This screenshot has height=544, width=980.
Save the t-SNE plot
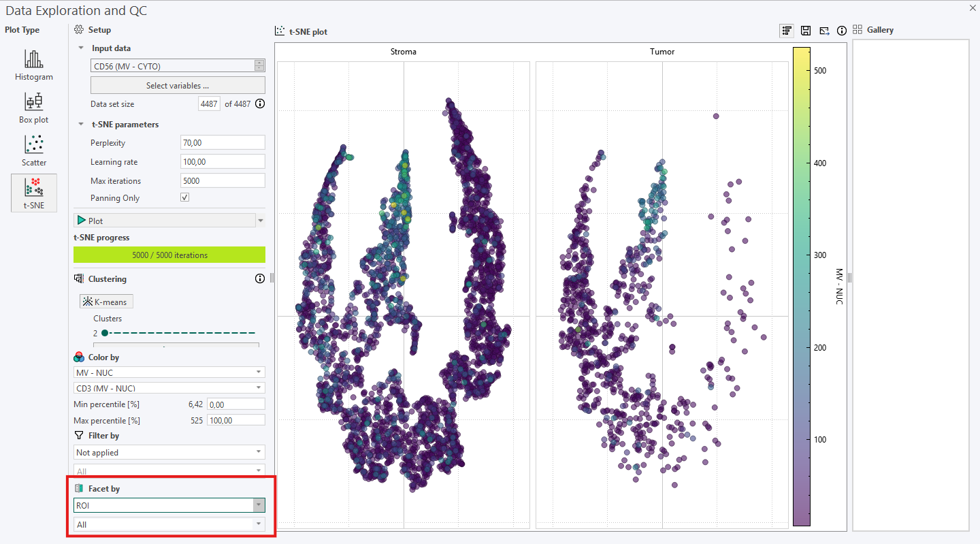point(806,31)
